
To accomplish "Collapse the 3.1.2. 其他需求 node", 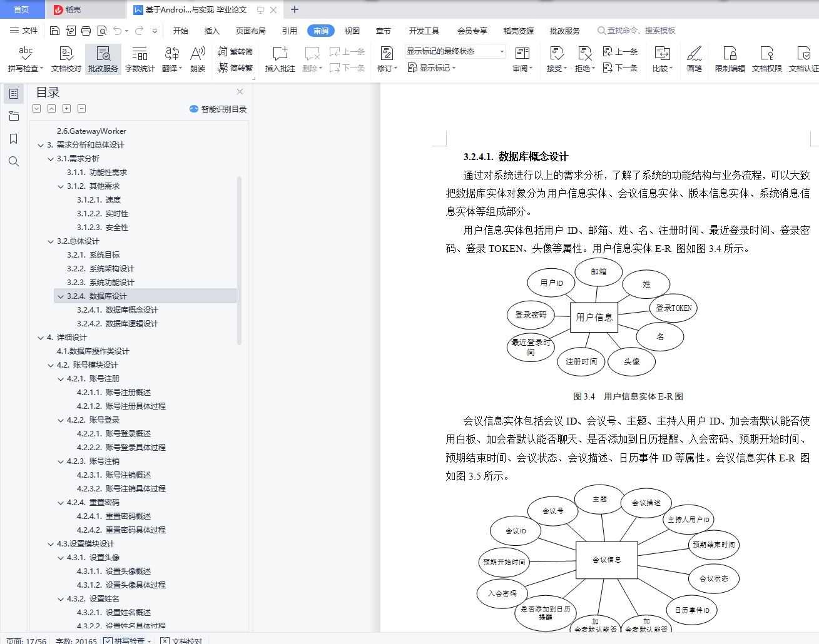I will (x=61, y=186).
